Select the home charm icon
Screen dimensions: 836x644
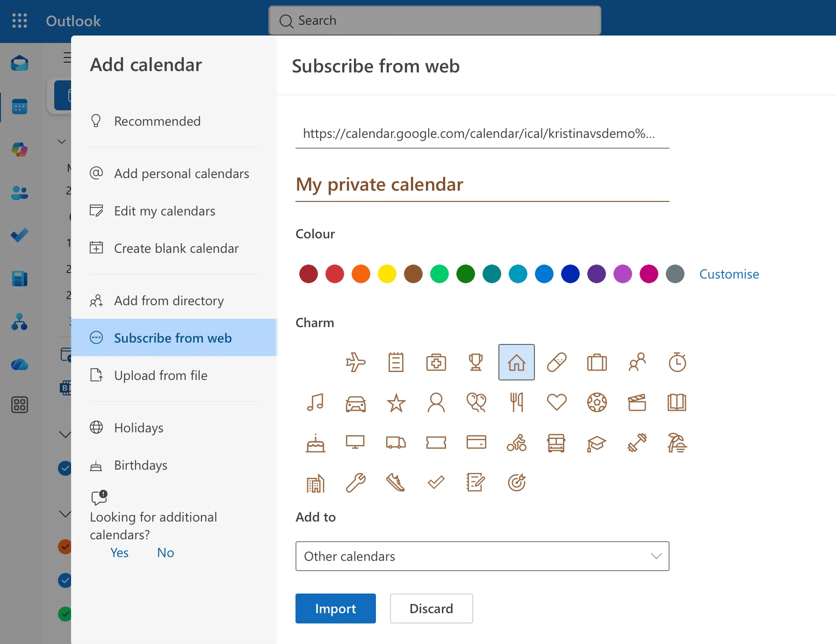click(x=517, y=362)
